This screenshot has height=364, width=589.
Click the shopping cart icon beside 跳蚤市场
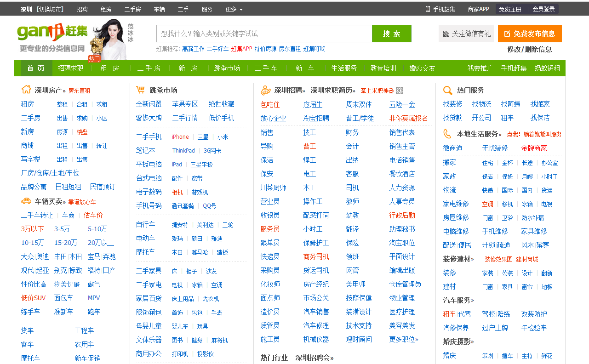coord(141,90)
